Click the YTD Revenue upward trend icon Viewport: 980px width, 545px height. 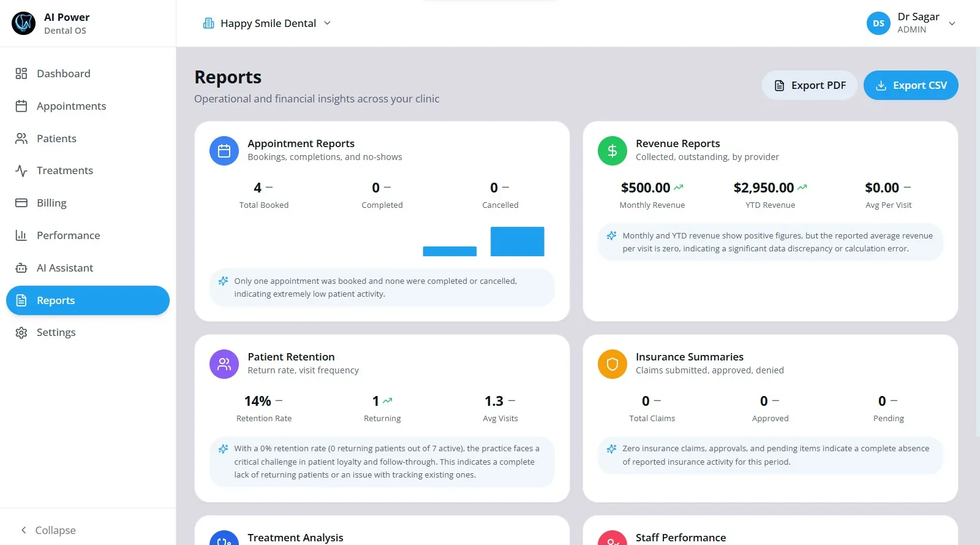[802, 188]
